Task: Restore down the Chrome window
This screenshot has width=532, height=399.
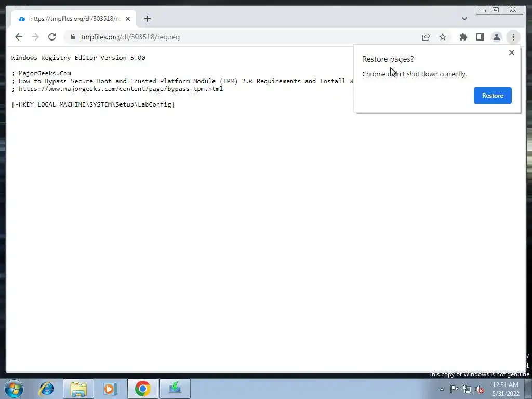Action: (496, 10)
